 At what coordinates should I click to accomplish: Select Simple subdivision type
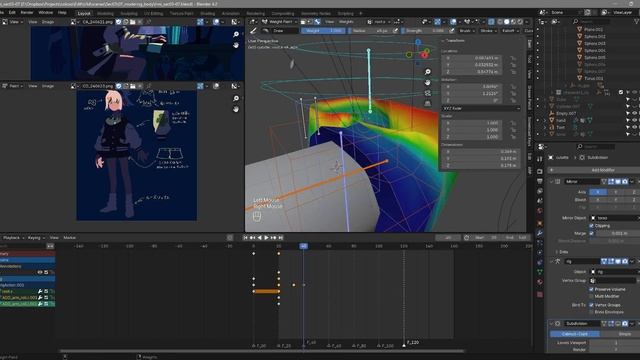620,334
